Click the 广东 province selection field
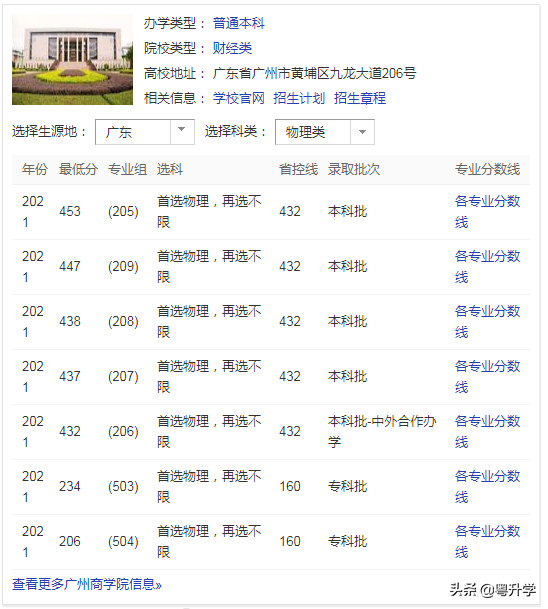This screenshot has width=548, height=609. coord(144,132)
